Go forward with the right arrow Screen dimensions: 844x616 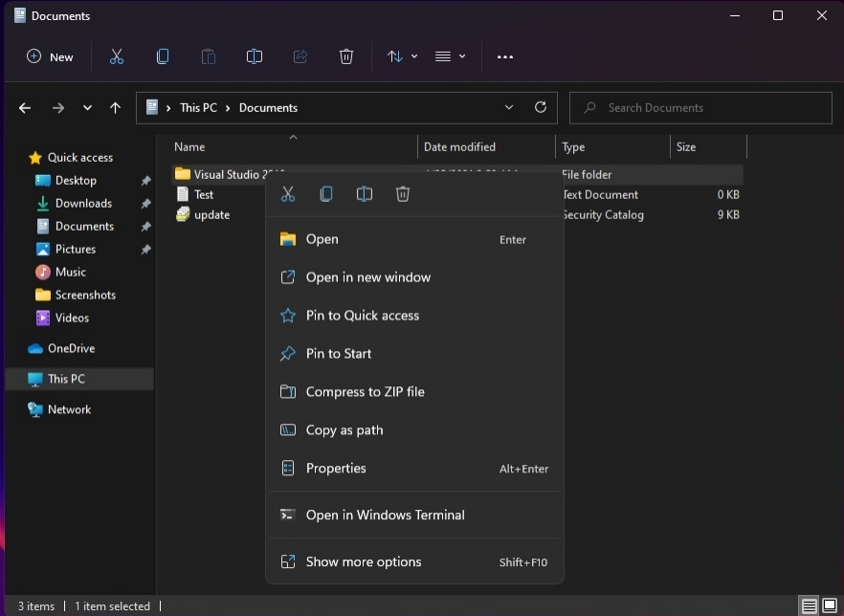coord(58,108)
